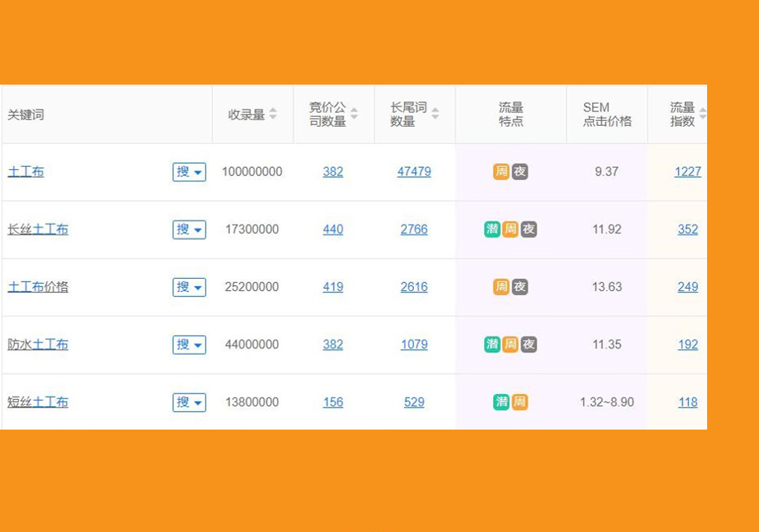Viewport: 759px width, 532px height.
Task: Click the 潜 badge in 短丝土工布 row
Action: tap(501, 402)
